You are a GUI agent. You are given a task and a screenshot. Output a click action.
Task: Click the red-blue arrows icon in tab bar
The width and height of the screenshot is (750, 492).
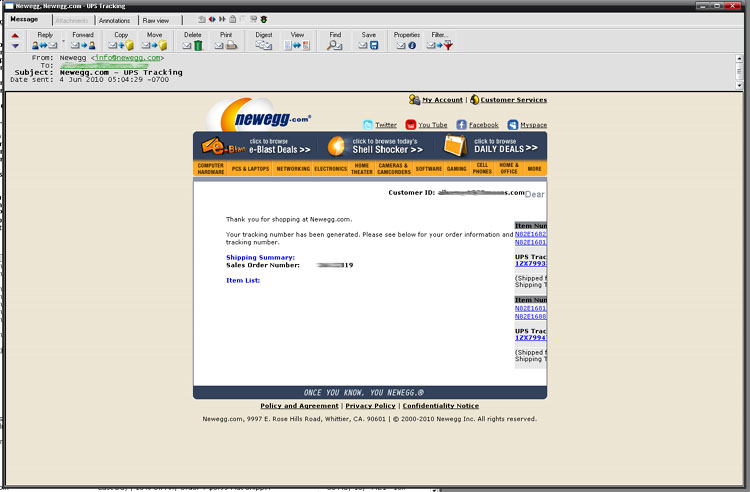click(212, 20)
